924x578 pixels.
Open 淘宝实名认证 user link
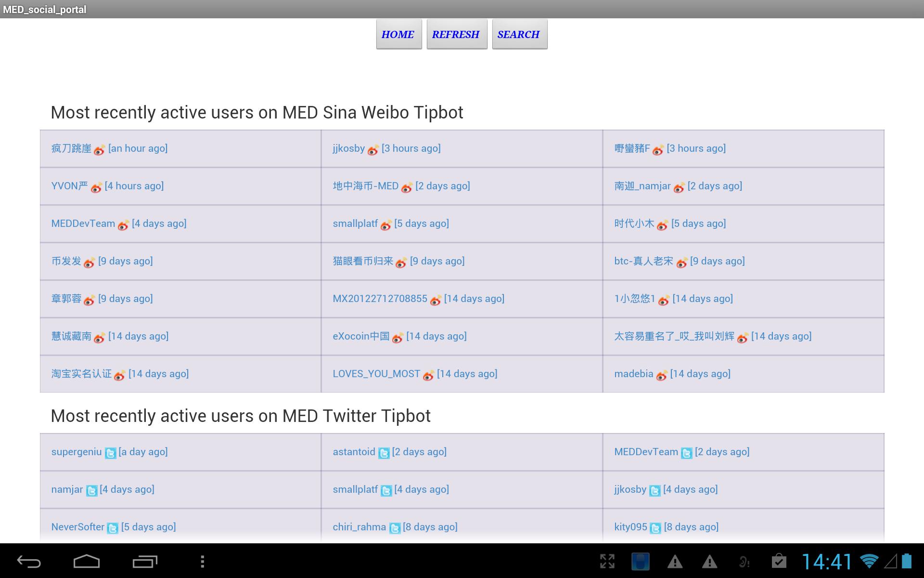click(x=81, y=374)
